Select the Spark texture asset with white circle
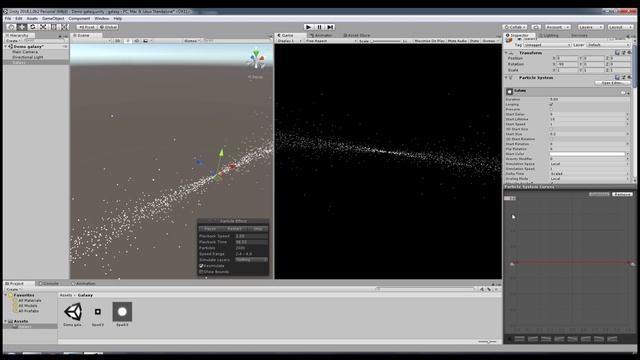 point(122,312)
